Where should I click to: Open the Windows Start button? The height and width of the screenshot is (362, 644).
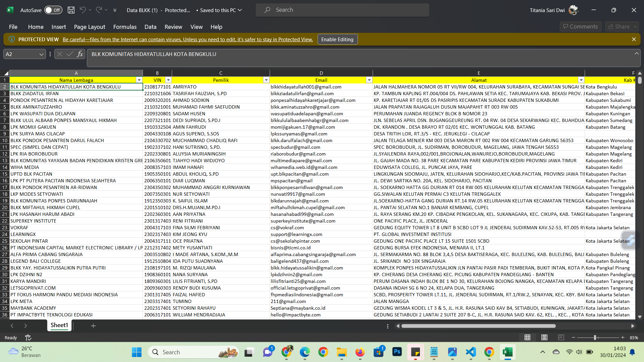coord(137,352)
